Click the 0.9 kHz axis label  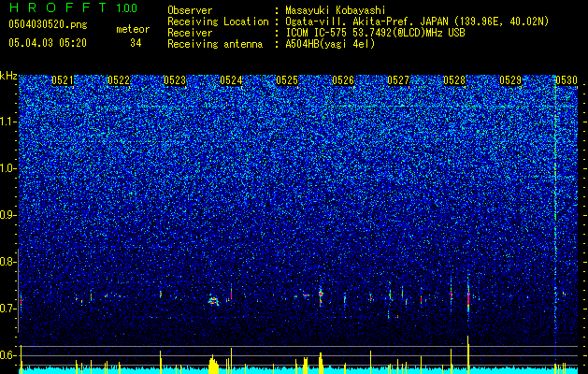click(x=7, y=215)
